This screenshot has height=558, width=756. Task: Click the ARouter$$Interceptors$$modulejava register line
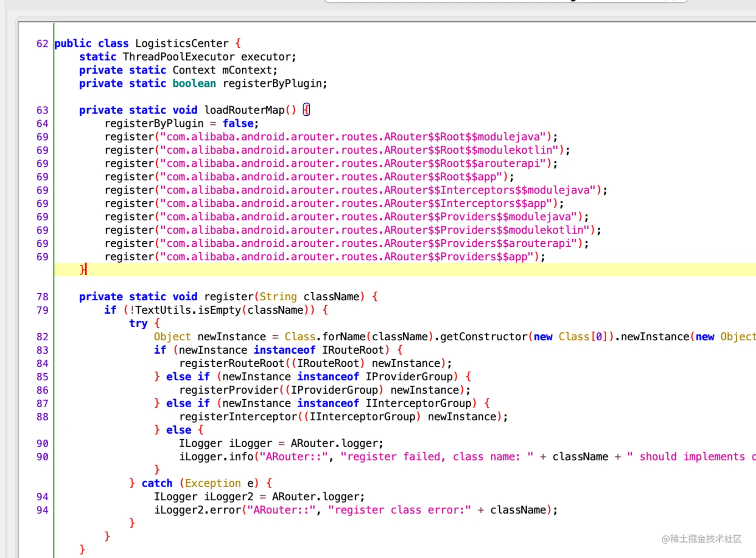[356, 190]
